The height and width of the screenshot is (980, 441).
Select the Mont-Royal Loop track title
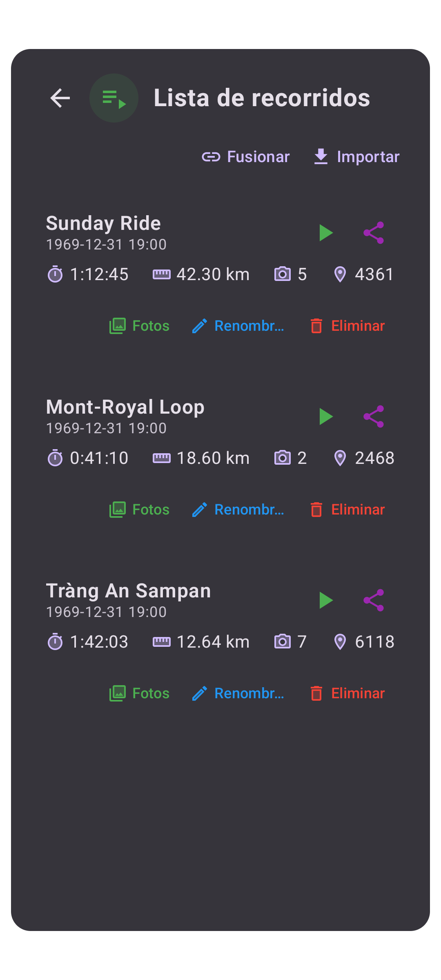coord(125,407)
